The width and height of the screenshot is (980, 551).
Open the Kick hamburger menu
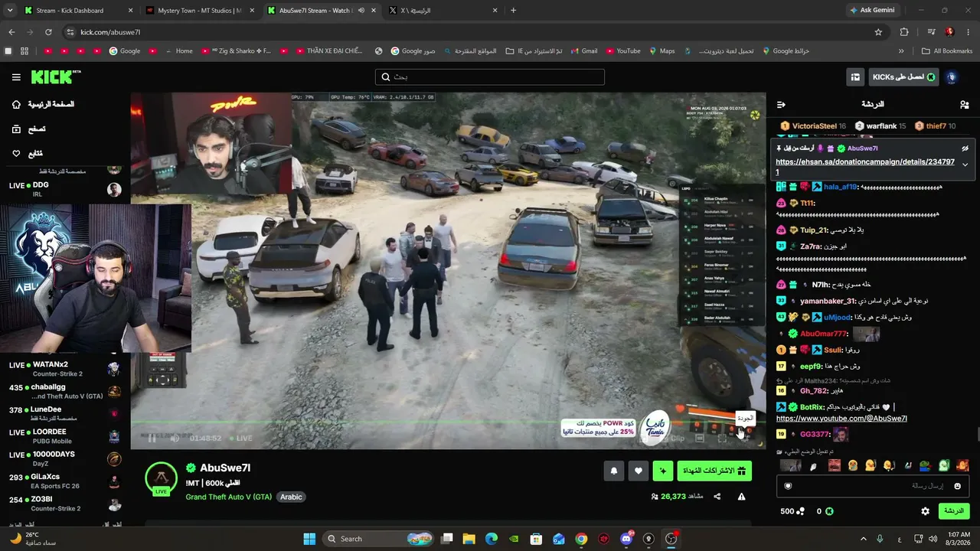(16, 77)
